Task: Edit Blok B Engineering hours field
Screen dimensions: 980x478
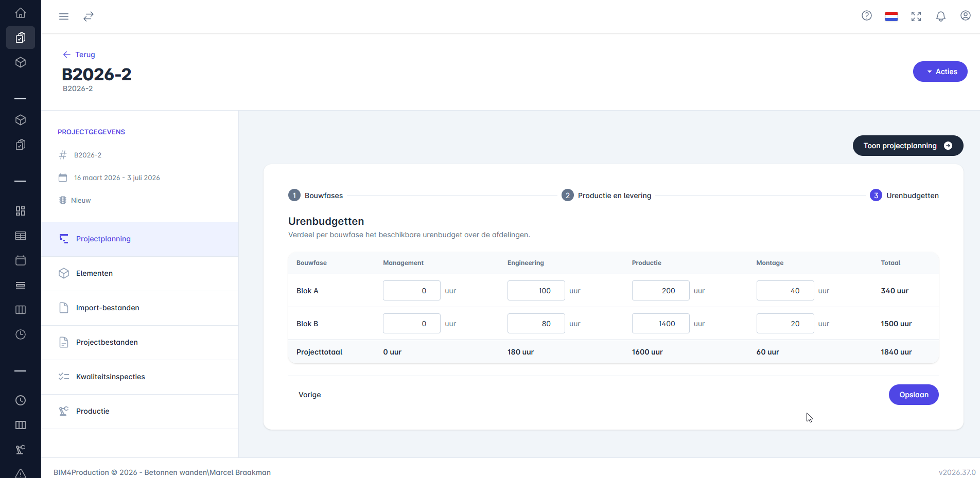Action: coord(536,324)
